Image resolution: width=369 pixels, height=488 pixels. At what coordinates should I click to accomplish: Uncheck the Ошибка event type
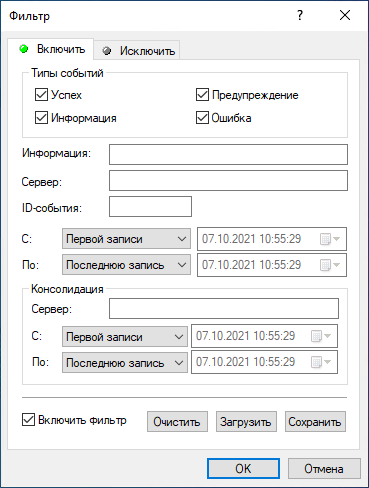(202, 118)
